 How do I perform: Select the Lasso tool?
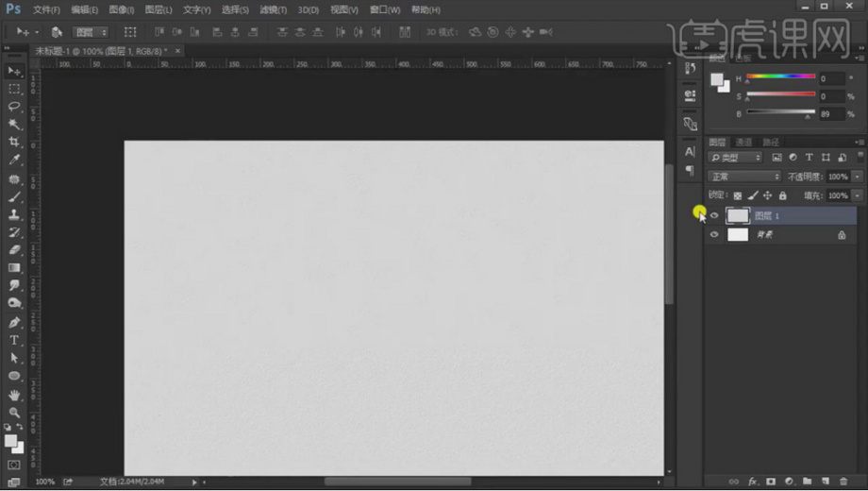point(14,107)
